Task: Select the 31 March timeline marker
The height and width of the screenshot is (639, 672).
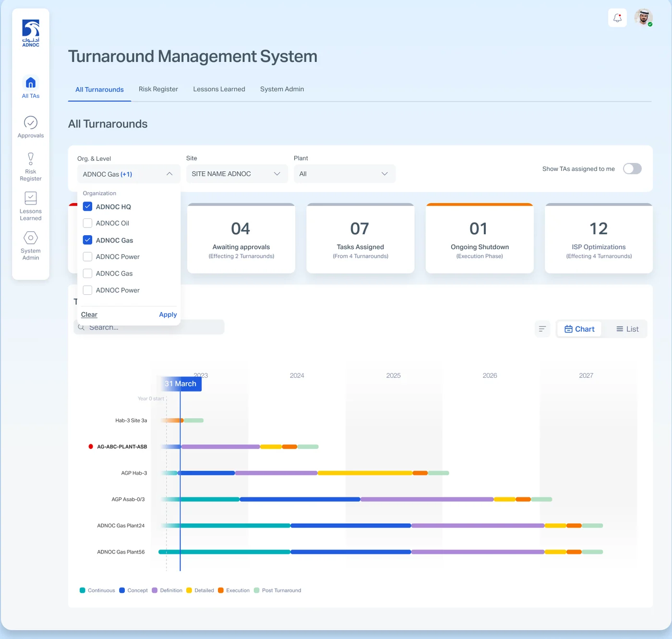Action: click(x=180, y=384)
